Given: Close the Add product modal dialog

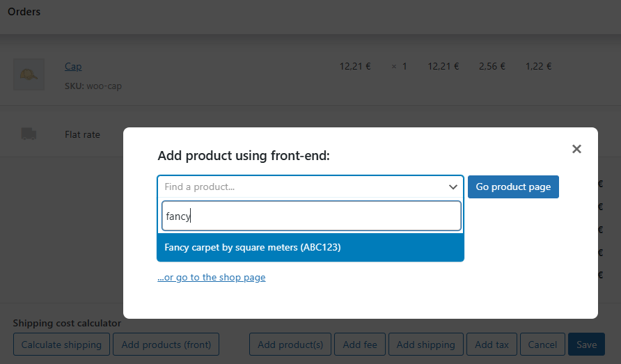Looking at the screenshot, I should [576, 149].
